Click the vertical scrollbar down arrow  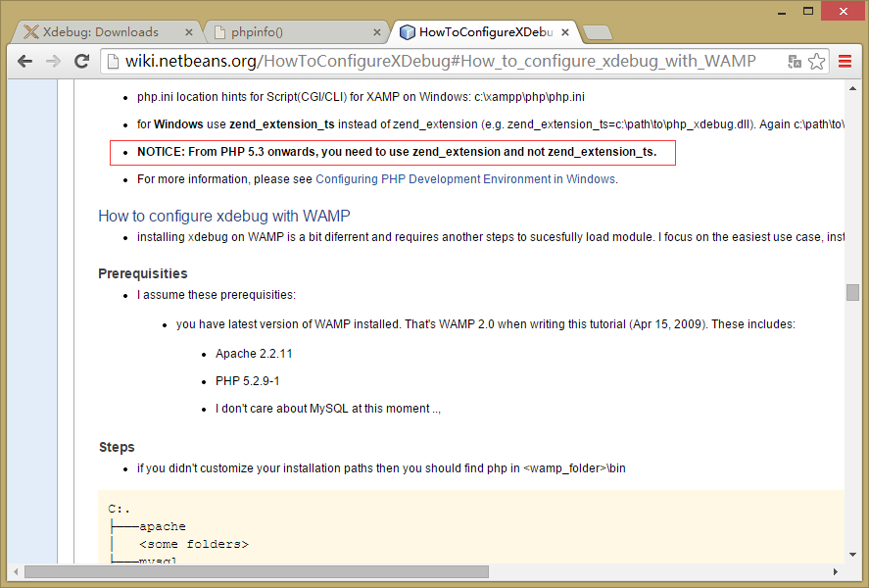(x=852, y=555)
